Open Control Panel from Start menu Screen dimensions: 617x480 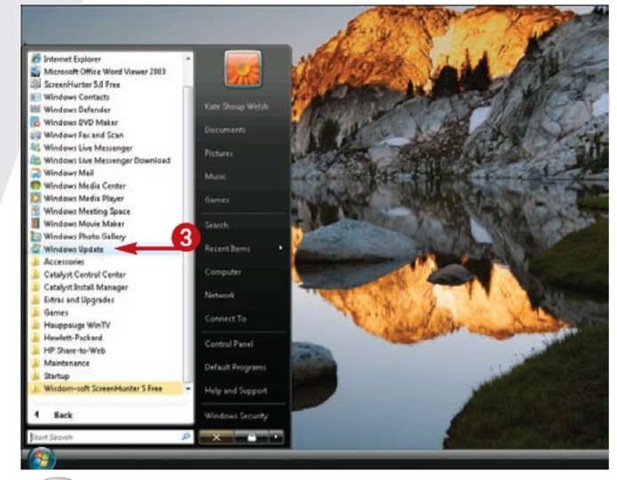(229, 343)
